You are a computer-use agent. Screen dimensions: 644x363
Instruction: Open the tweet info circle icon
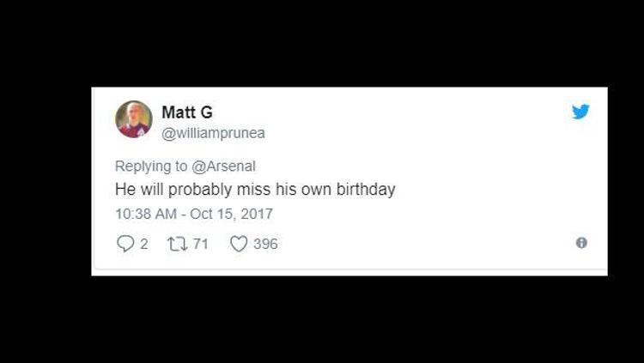[581, 243]
